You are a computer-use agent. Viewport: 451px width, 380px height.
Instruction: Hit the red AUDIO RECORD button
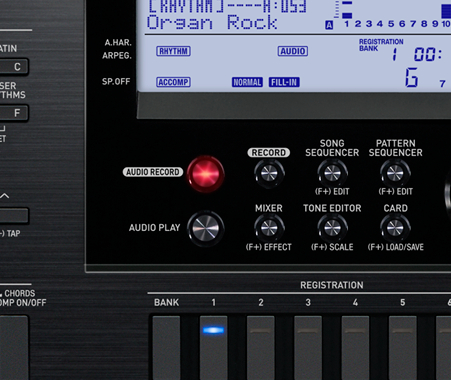coord(206,174)
